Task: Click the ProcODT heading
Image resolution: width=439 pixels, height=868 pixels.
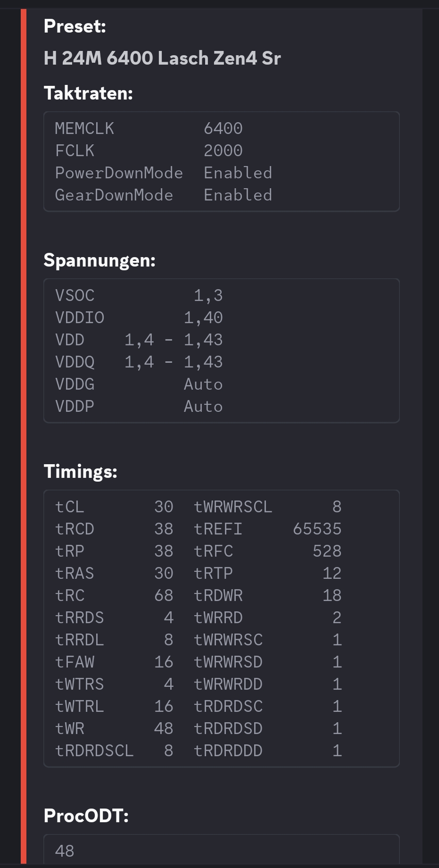Action: (x=86, y=816)
